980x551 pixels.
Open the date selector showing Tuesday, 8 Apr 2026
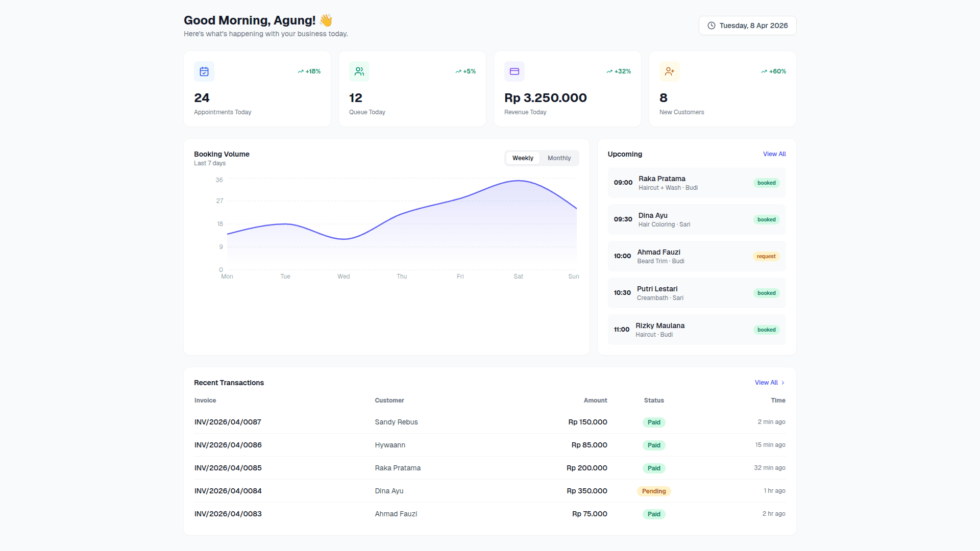(x=747, y=25)
